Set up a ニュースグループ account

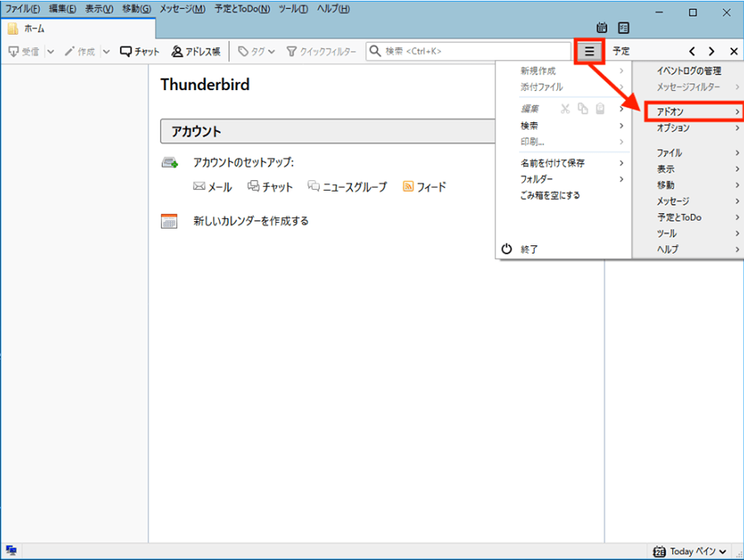pos(347,187)
